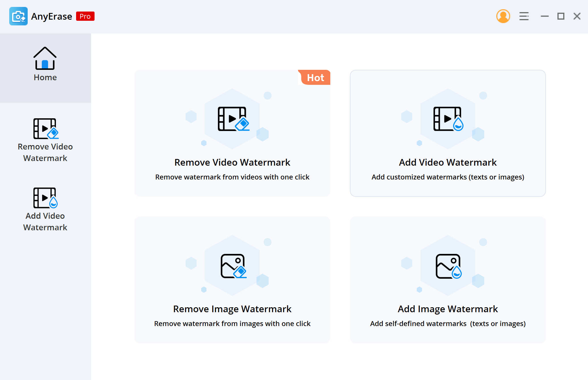Screen dimensions: 588x380
Task: Select the Home icon in the sidebar
Action: click(x=45, y=59)
